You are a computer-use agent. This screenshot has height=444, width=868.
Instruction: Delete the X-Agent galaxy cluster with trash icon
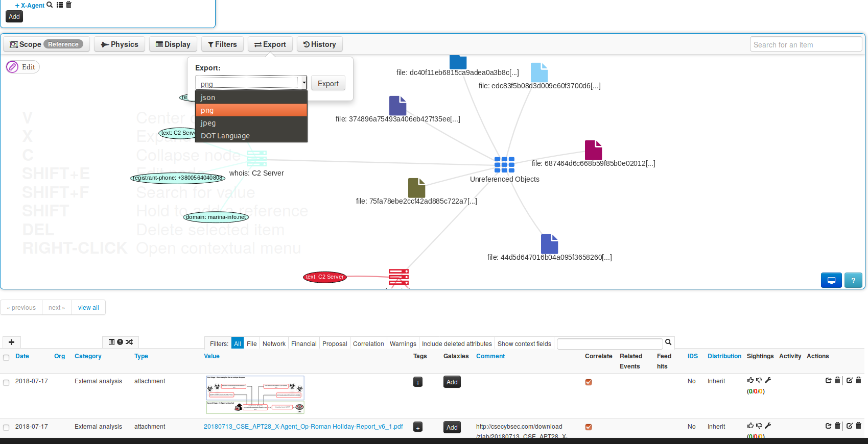69,5
